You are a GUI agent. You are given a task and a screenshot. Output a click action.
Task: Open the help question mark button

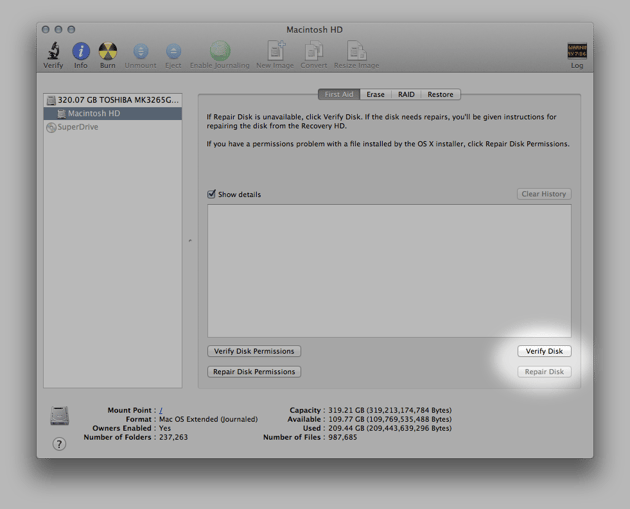59,444
